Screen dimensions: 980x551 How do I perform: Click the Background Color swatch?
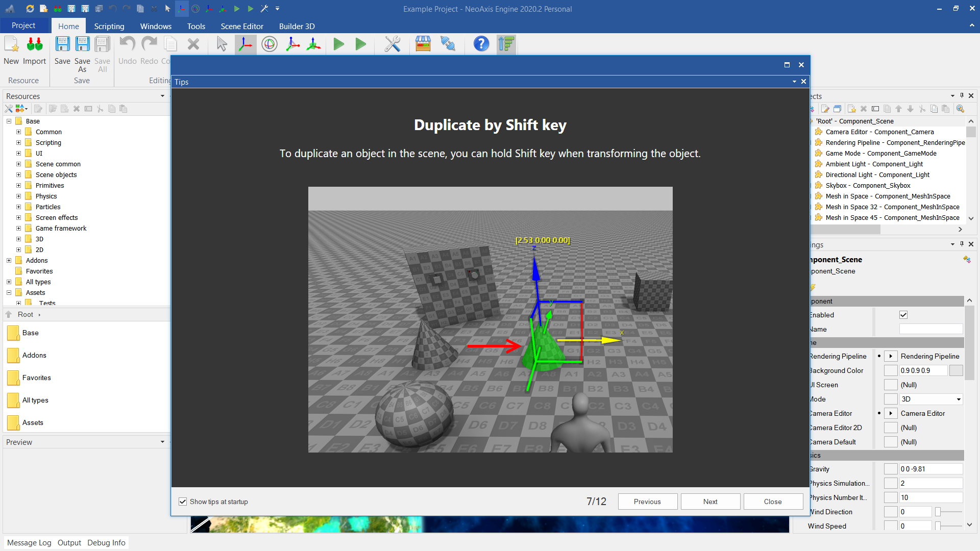[x=955, y=370]
